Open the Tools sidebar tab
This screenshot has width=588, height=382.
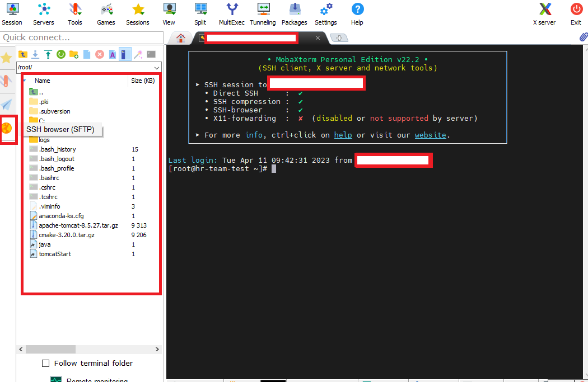tap(6, 81)
